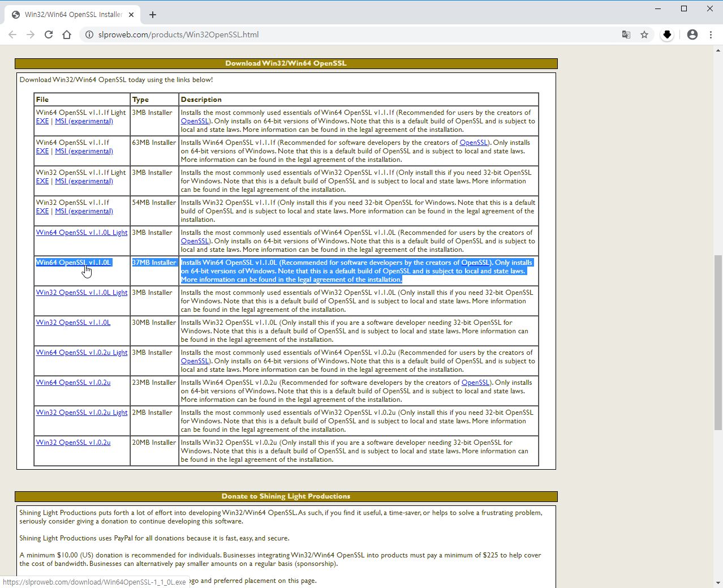The width and height of the screenshot is (723, 588).
Task: Follow OpenSSL link in highlighted v1.1.0L description
Action: 476,263
